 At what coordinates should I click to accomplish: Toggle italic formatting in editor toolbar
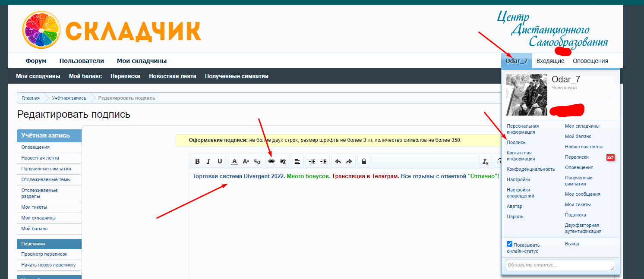(208, 161)
